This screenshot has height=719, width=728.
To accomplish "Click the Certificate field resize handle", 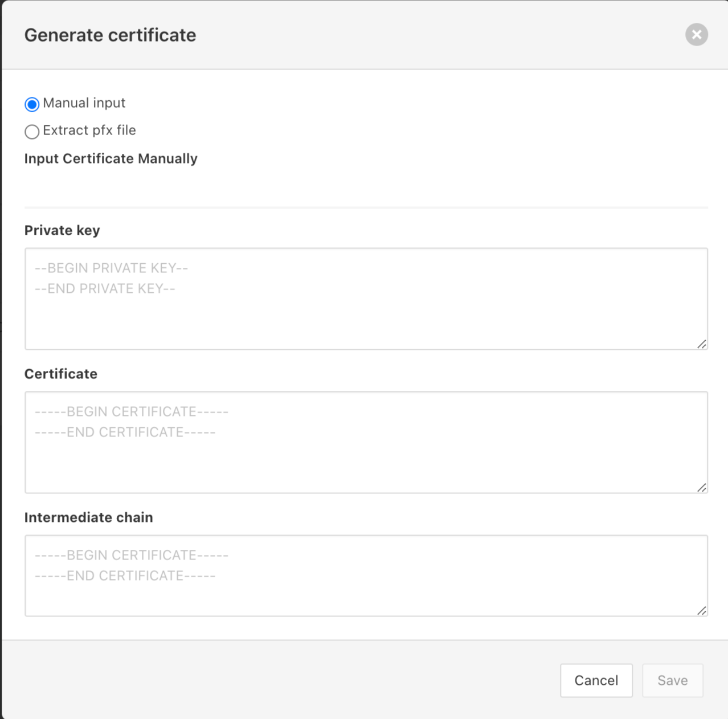I will coord(702,488).
